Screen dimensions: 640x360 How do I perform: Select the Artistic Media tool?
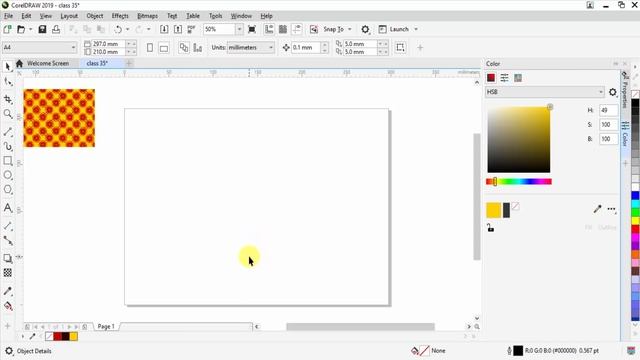(8, 146)
